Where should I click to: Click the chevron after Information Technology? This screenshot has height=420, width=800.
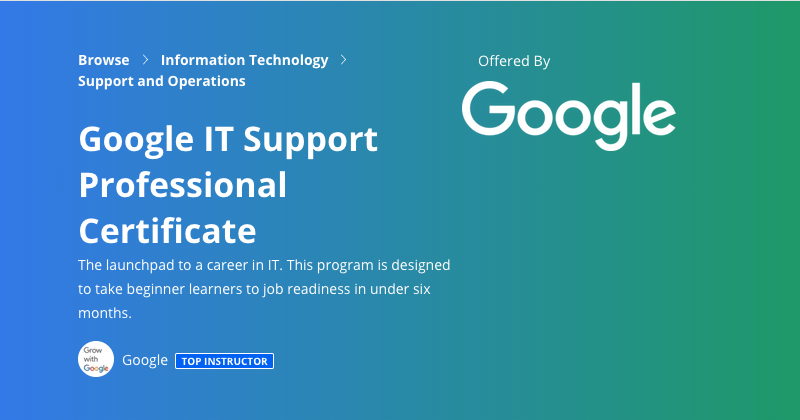point(343,60)
